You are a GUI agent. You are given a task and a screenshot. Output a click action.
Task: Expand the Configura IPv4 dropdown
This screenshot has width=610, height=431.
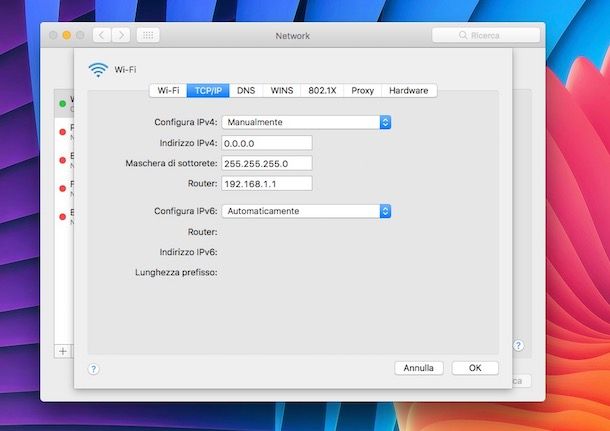305,122
